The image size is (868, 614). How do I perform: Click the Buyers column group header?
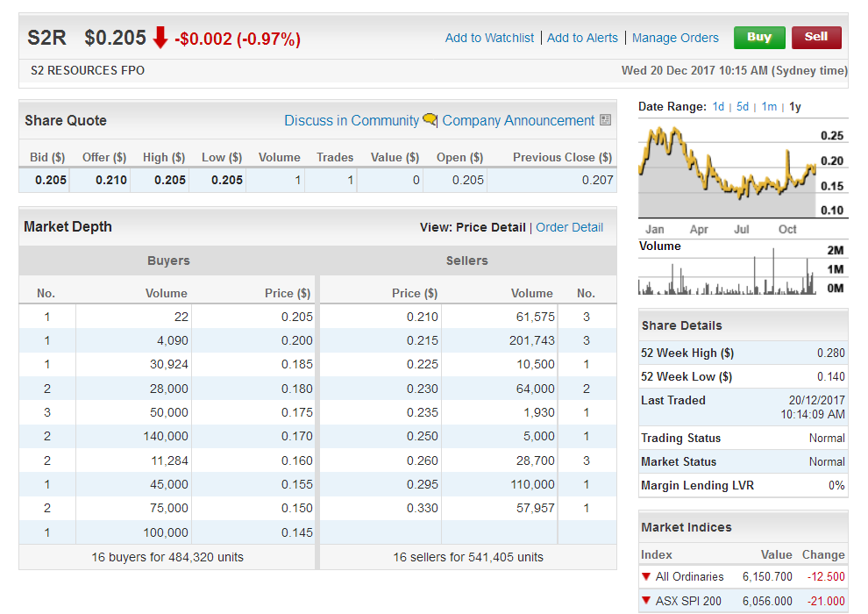point(168,261)
